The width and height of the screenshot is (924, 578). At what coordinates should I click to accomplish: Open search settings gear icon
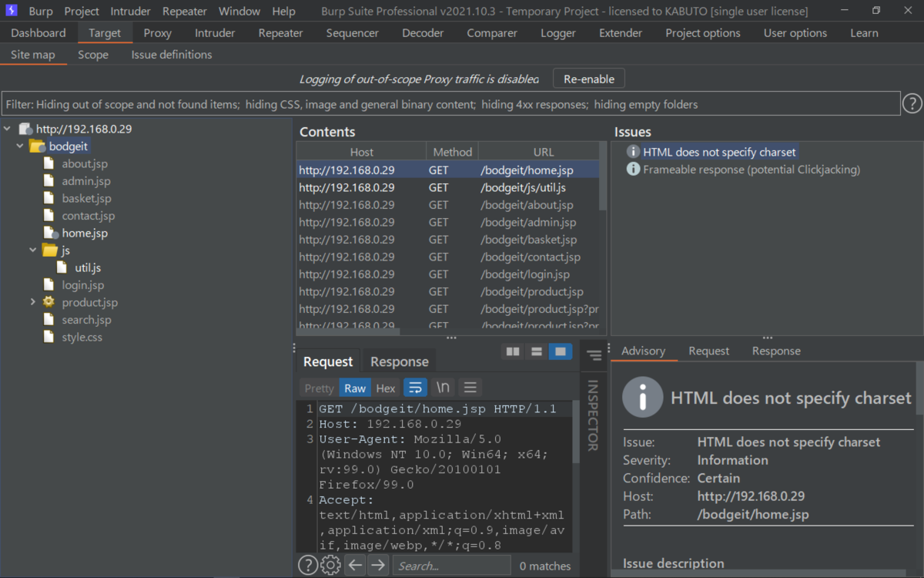[x=330, y=566]
